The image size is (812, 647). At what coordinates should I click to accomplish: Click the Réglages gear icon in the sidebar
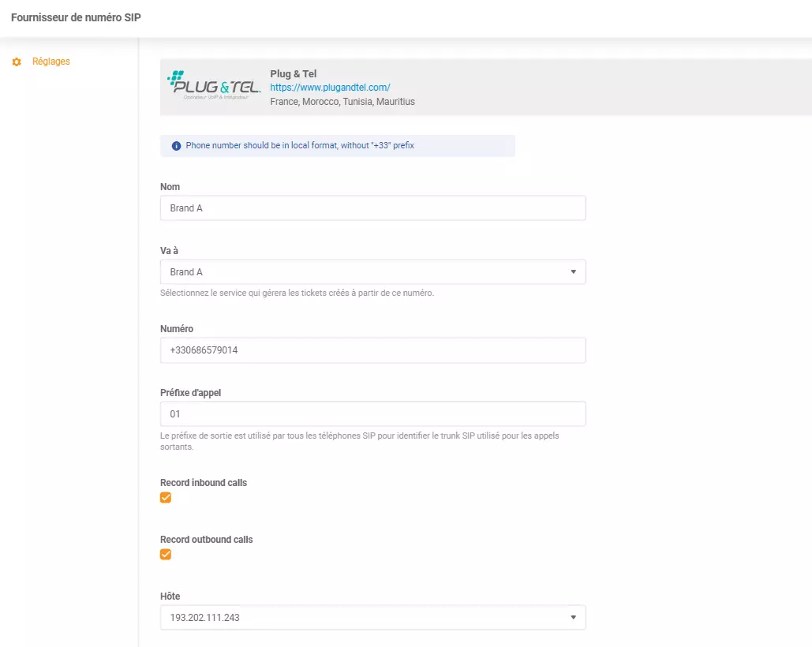[17, 61]
